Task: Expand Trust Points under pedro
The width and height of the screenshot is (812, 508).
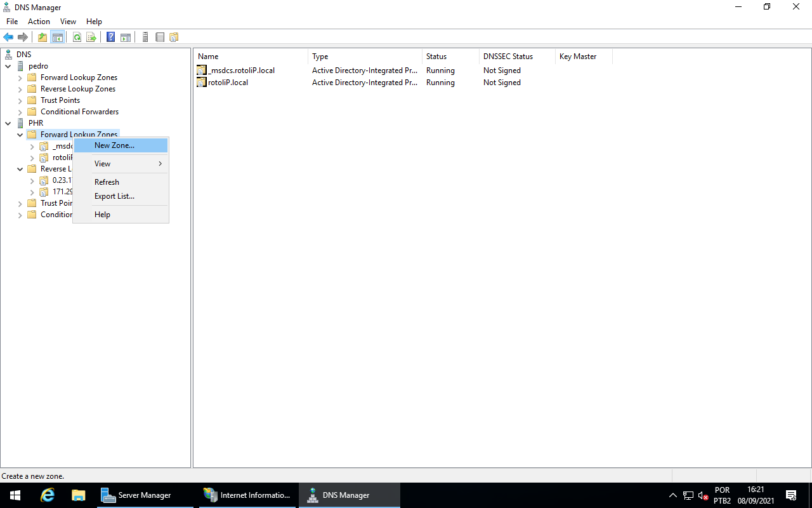Action: pos(20,100)
